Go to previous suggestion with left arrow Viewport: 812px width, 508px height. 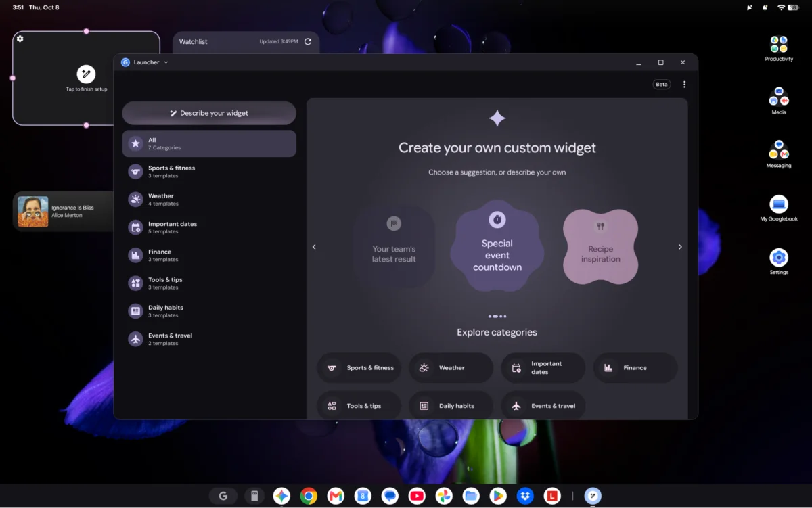[314, 247]
